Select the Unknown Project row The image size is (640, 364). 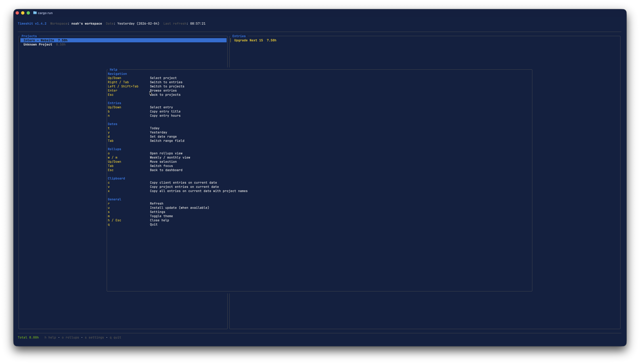[38, 44]
